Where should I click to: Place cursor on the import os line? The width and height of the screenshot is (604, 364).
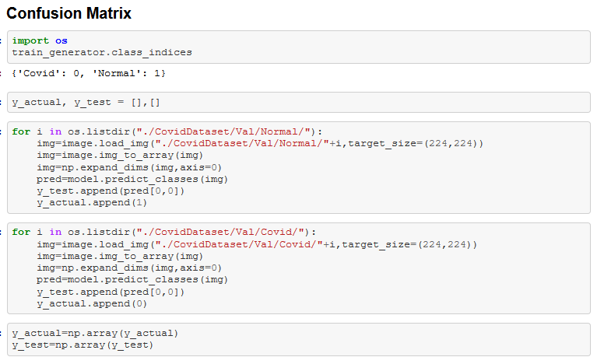coord(40,40)
